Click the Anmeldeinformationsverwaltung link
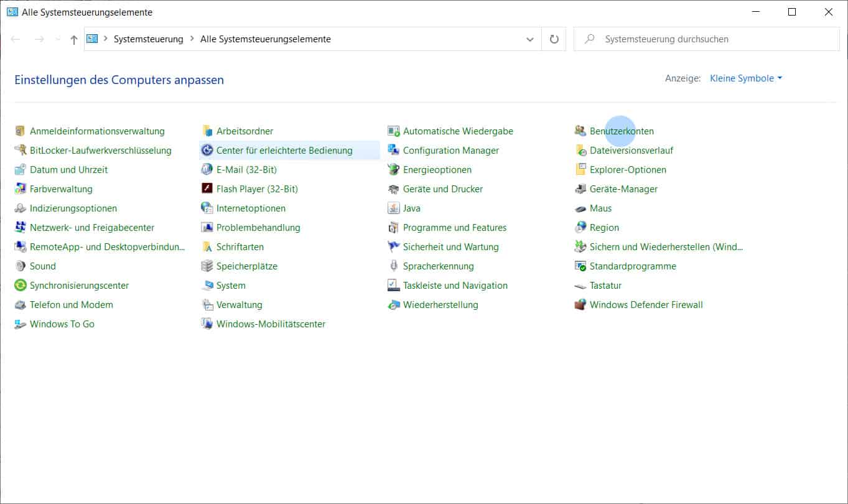 pos(97,131)
